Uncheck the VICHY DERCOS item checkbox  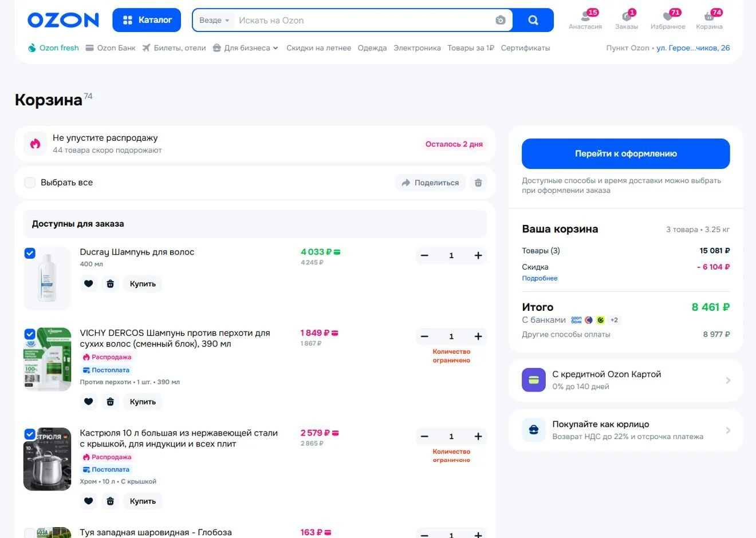[x=30, y=334]
